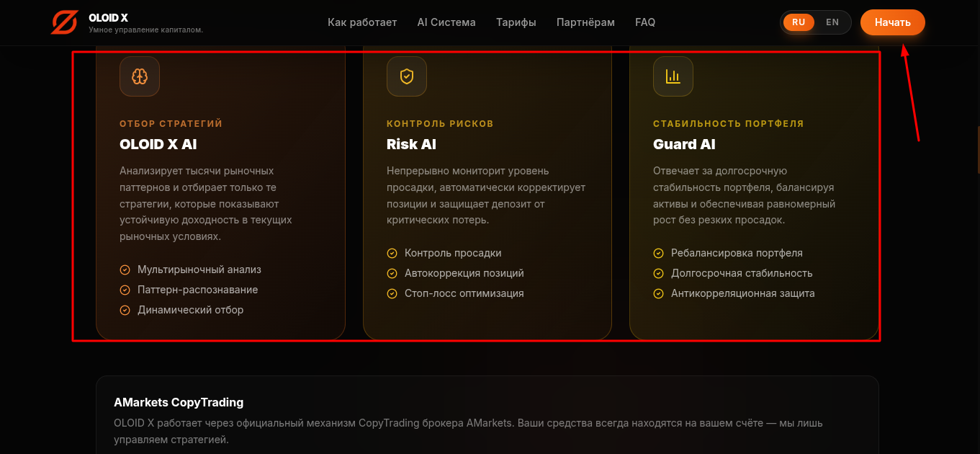Image resolution: width=980 pixels, height=454 pixels.
Task: Click the Умное управление капиталом tagline
Action: pos(145,30)
